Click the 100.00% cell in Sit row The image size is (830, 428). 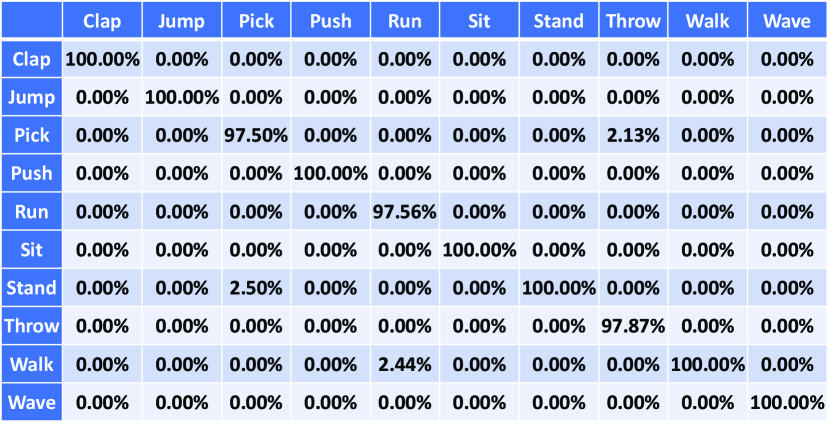click(479, 251)
